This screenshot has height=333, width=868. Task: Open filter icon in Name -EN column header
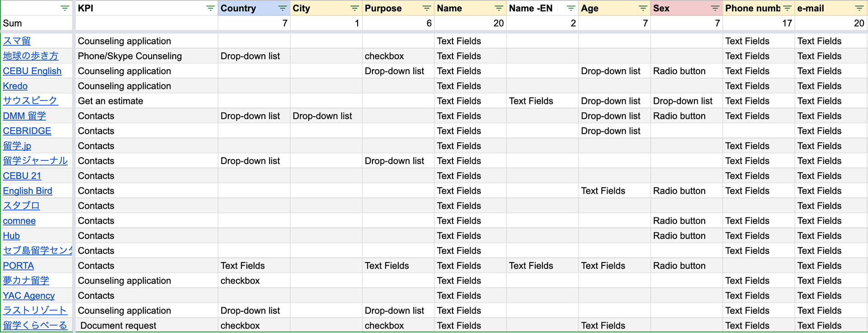click(571, 8)
